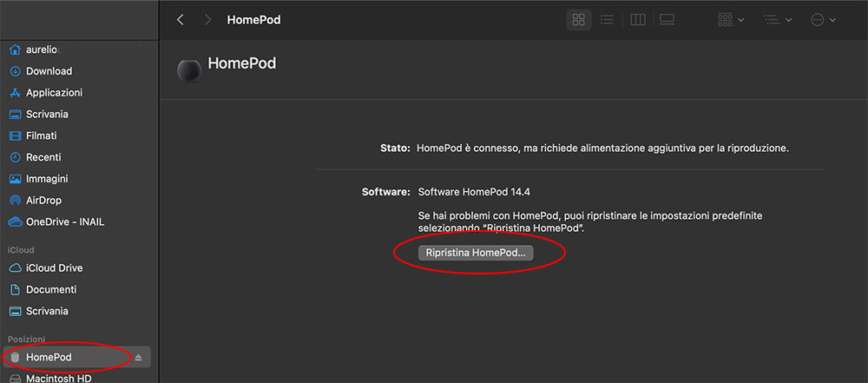Go forward with the right chevron

[207, 19]
